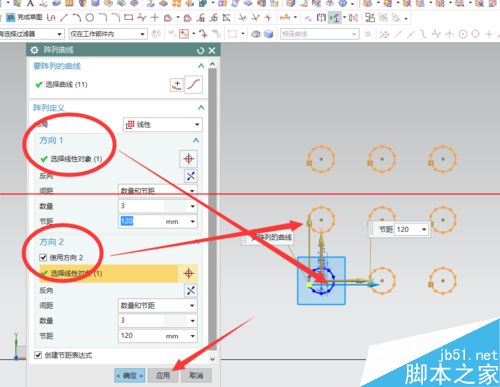Collapse the Direction 1 group
Screen dimensions: 500x387
[x=196, y=140]
